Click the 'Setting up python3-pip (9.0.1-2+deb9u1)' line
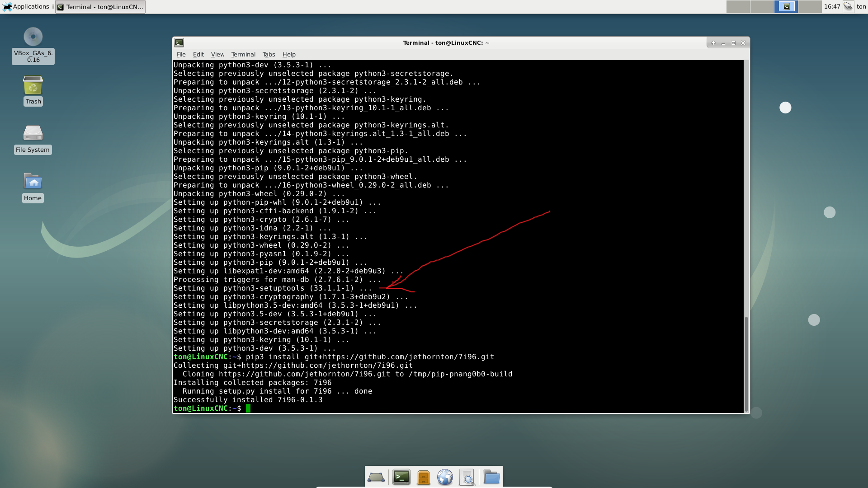The width and height of the screenshot is (868, 488). [x=270, y=263]
